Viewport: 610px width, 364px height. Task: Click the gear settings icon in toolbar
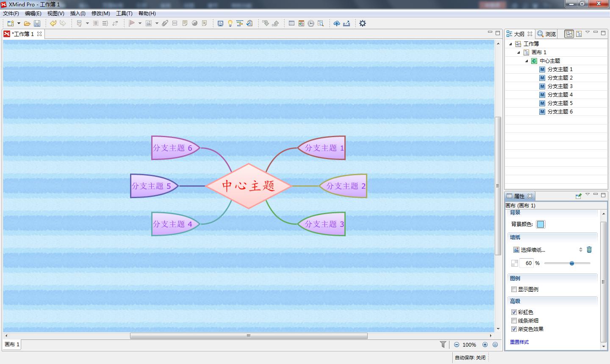(363, 23)
